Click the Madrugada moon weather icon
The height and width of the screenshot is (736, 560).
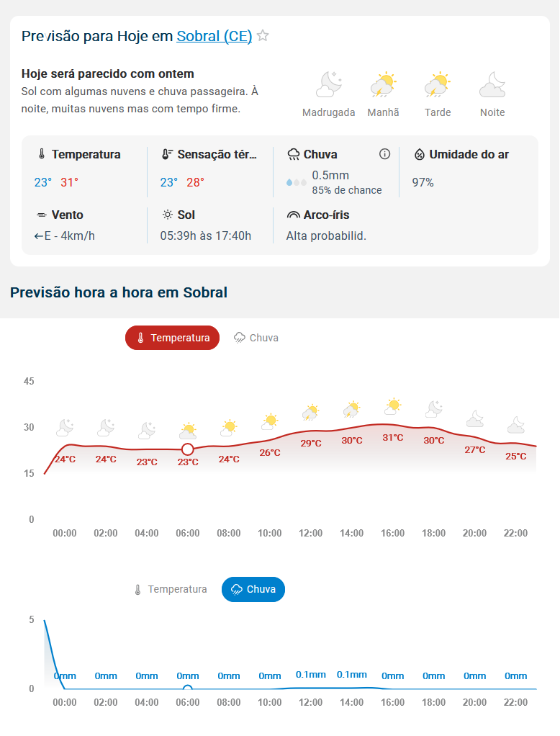point(329,84)
